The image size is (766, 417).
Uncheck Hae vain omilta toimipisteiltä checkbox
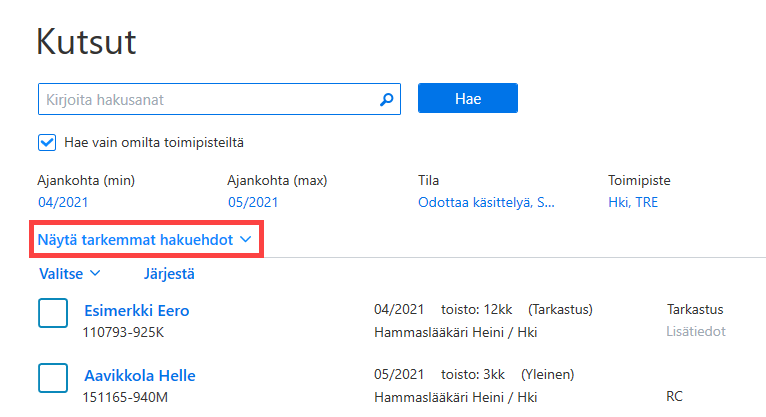click(x=47, y=143)
